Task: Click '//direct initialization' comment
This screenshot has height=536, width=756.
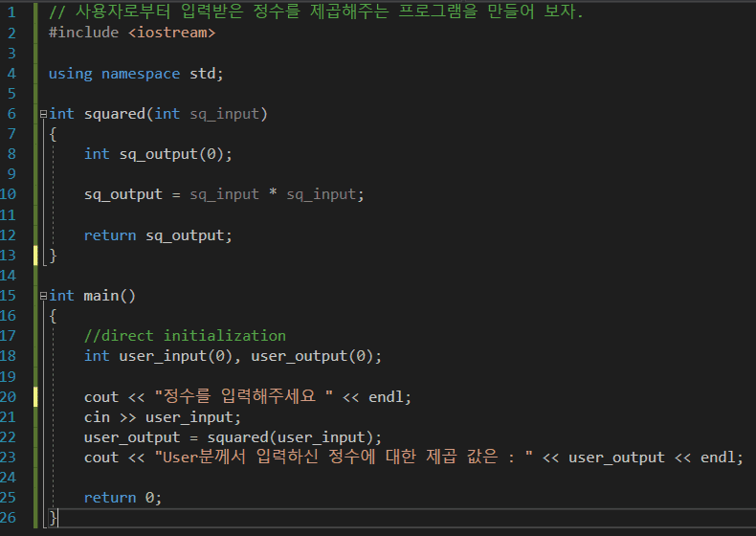Action: 185,335
